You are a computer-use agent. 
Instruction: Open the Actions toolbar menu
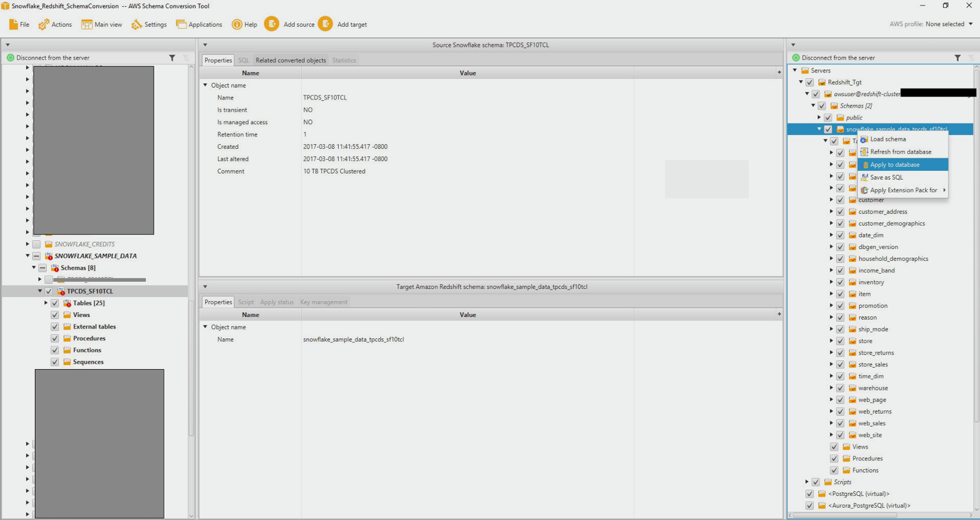[55, 25]
